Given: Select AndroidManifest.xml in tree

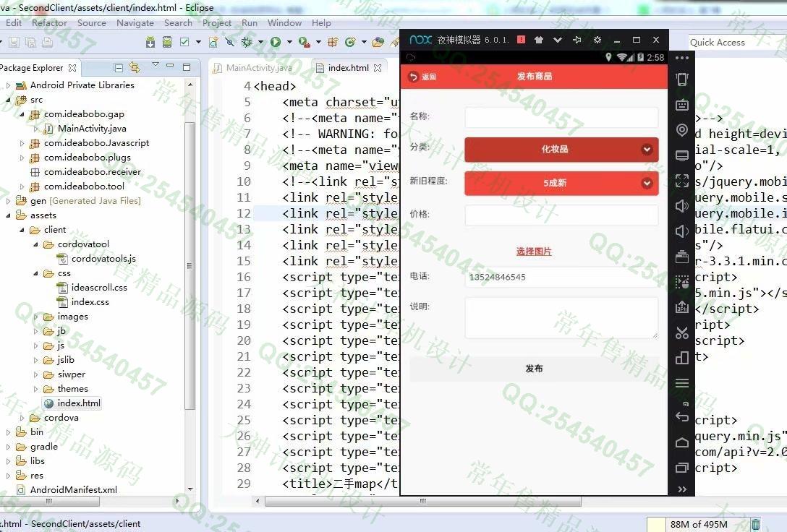Looking at the screenshot, I should tap(73, 490).
